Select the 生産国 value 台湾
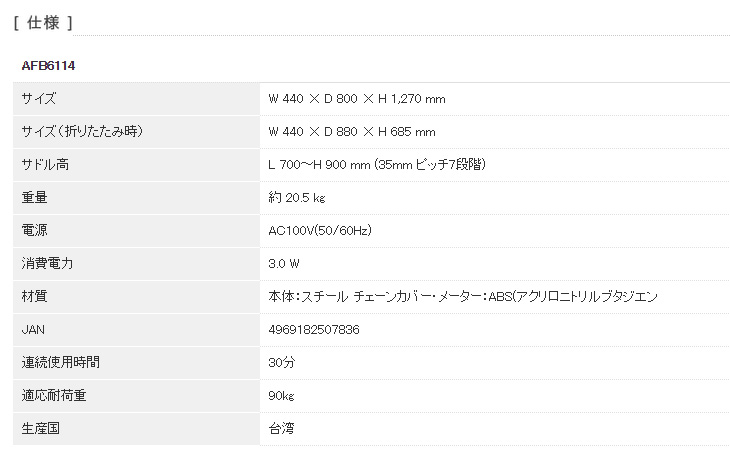 pyautogui.click(x=281, y=428)
